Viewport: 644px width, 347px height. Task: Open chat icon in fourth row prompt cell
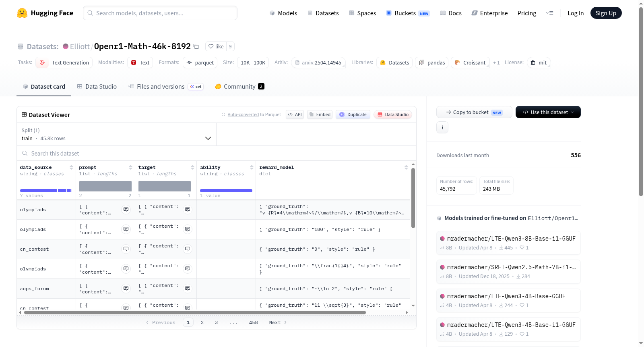pyautogui.click(x=126, y=269)
